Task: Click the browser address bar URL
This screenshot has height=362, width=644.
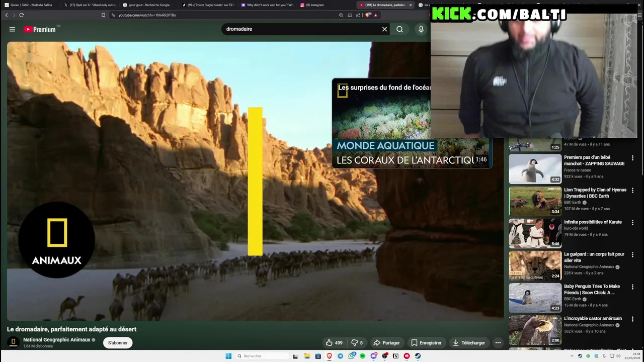Action: point(147,15)
